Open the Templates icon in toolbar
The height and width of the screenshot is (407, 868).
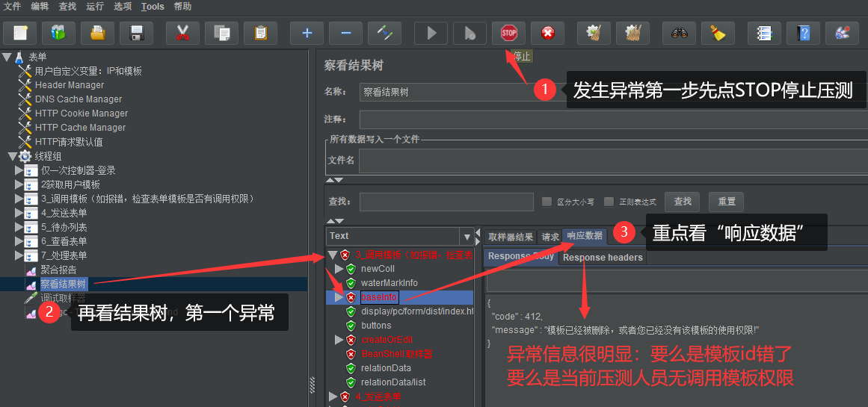click(58, 33)
